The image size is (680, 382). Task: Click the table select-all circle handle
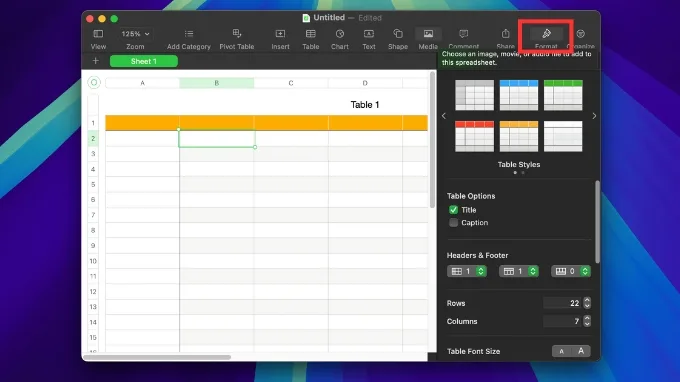coord(94,82)
